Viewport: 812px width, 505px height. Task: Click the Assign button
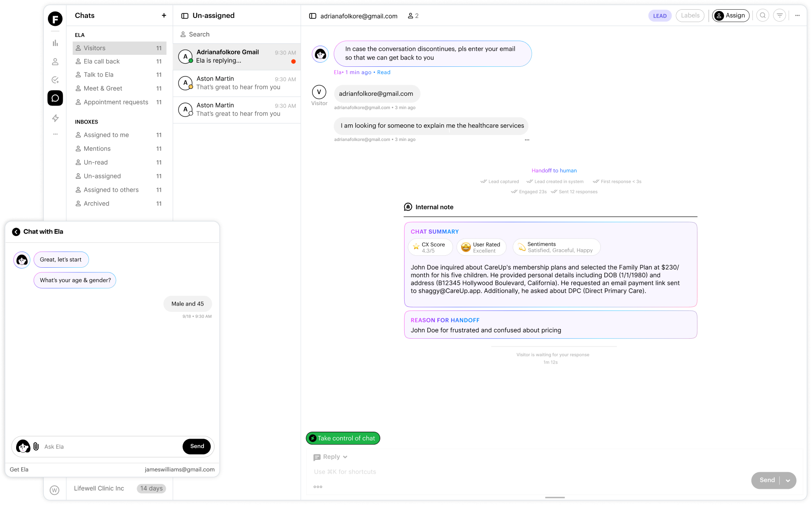click(x=731, y=16)
